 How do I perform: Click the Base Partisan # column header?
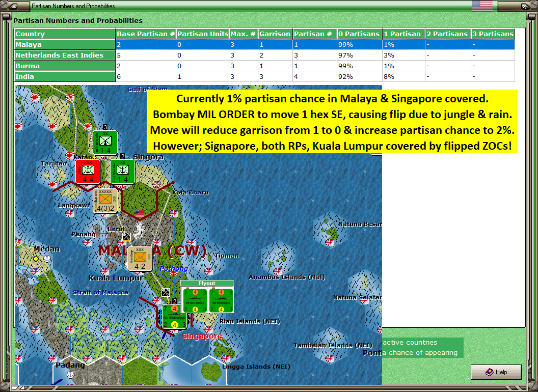point(146,34)
